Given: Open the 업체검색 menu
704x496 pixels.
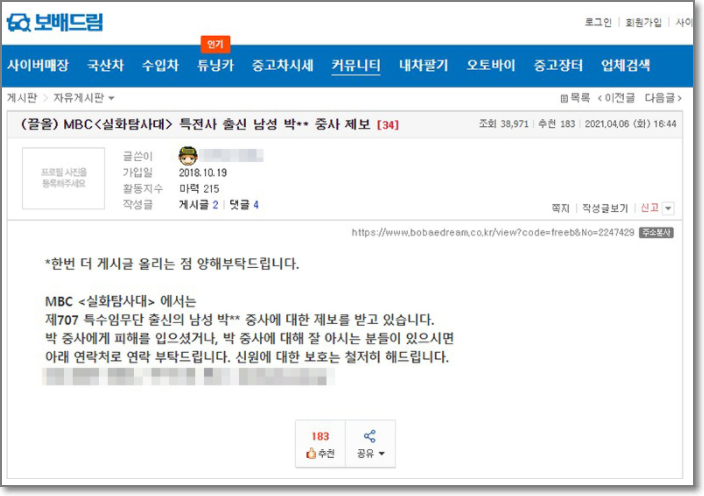Looking at the screenshot, I should 625,66.
